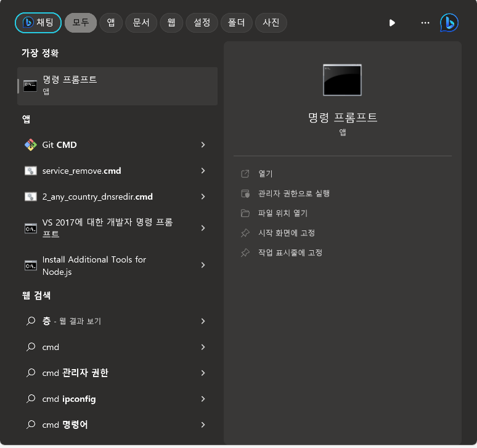The height and width of the screenshot is (448, 477).
Task: Click the 2_any_country_dnsredir.cmd file icon
Action: (x=31, y=197)
